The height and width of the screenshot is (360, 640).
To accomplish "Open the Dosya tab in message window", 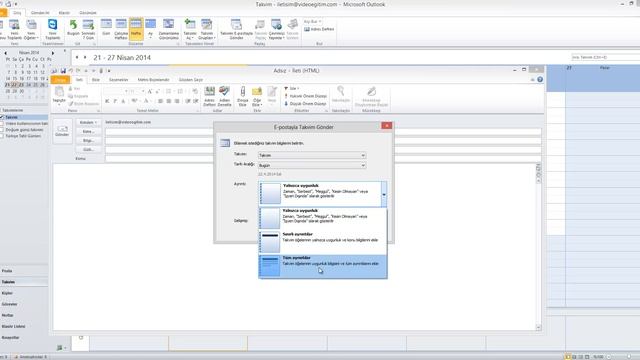I will (x=60, y=80).
